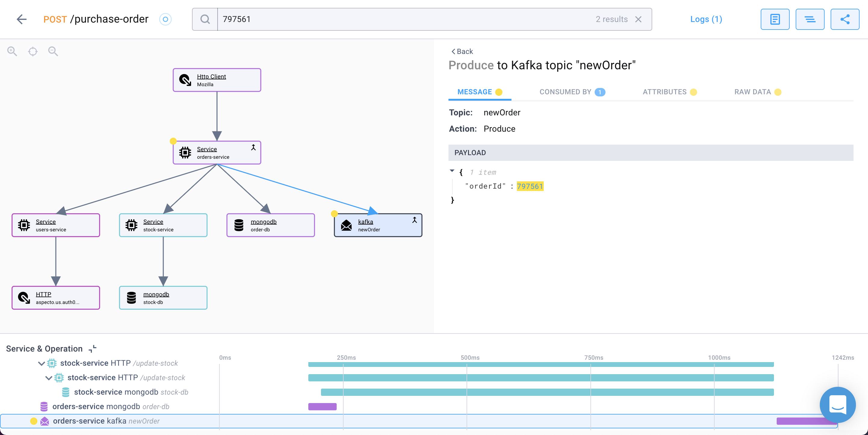Zoom out of the trace graph
868x435 pixels.
pos(53,51)
